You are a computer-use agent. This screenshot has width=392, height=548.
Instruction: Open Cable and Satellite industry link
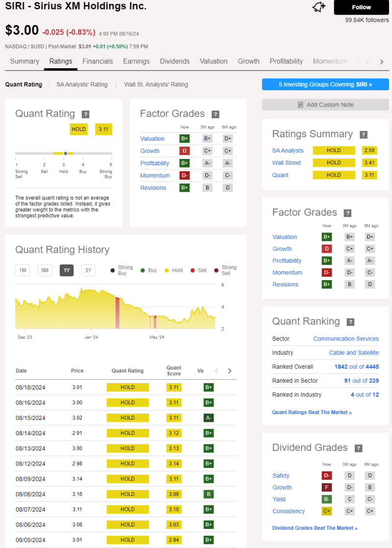[x=354, y=353]
